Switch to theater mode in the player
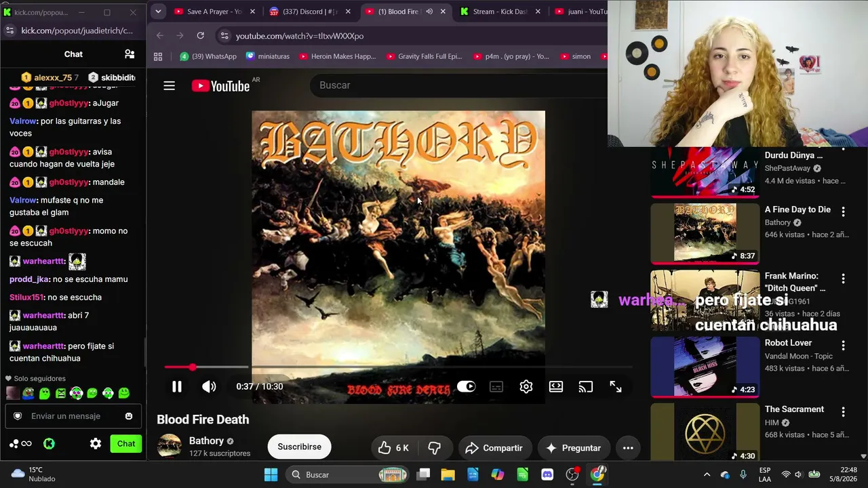Screen dimensions: 868x488 pos(556,386)
